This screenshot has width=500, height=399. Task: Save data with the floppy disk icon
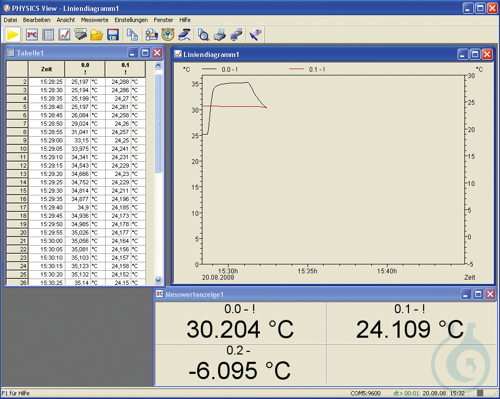pyautogui.click(x=113, y=35)
